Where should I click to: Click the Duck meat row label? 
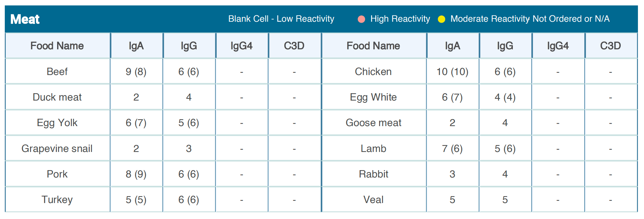coord(57,97)
